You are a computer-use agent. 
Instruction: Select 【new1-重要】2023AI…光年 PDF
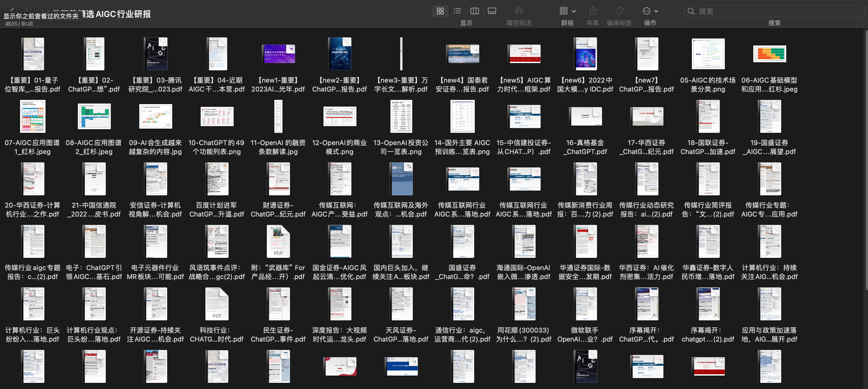pos(278,54)
